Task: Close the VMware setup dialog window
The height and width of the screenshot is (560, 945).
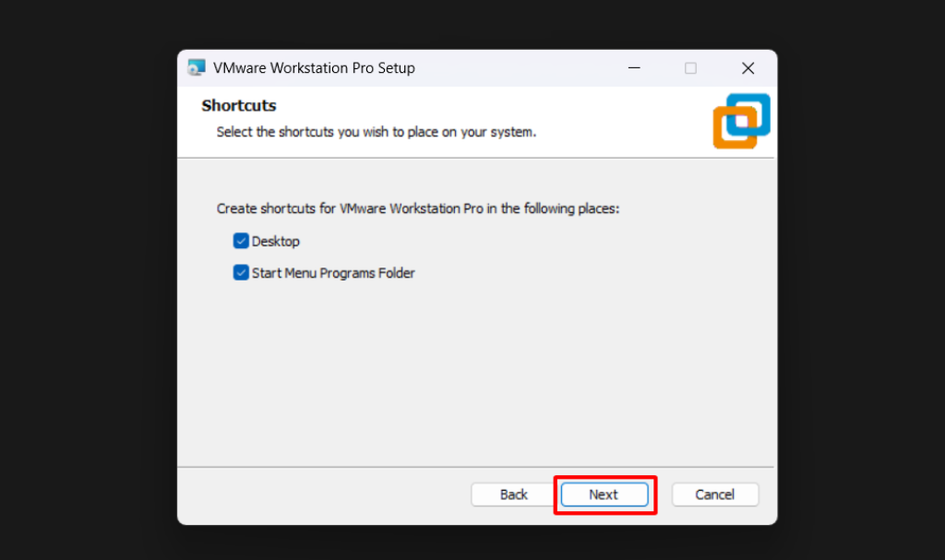Action: tap(748, 68)
